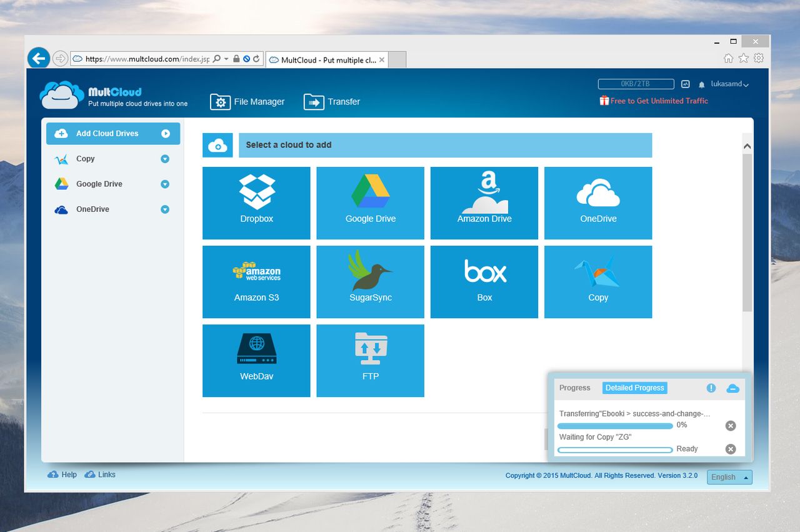
Task: Click the arrow beside Add Cloud Drives
Action: (165, 133)
